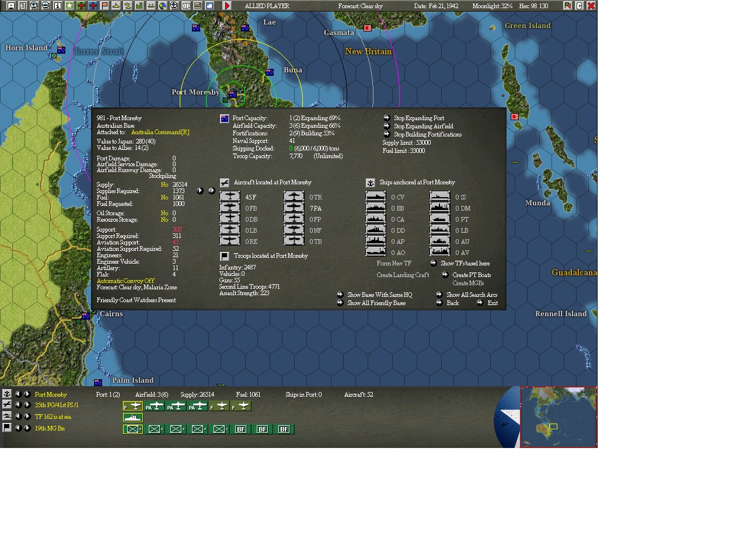This screenshot has width=747, height=560.
Task: Click the red end-turn arrow
Action: pos(227,6)
